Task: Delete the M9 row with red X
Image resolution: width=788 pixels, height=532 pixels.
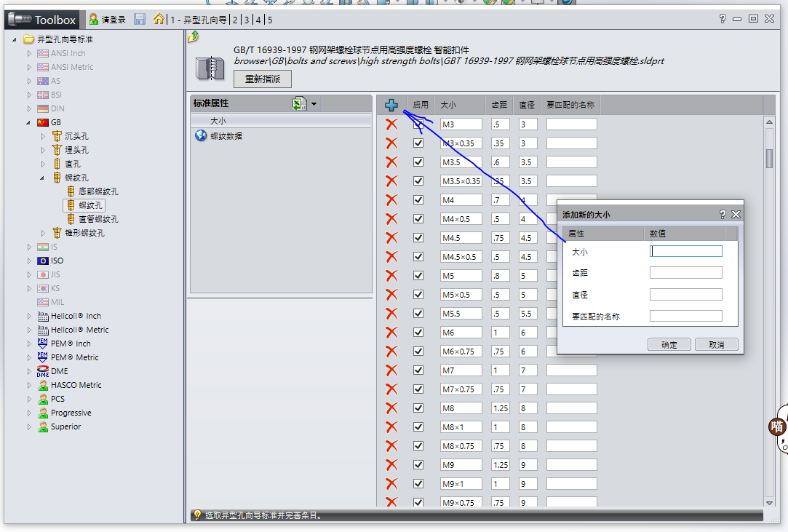Action: 391,464
